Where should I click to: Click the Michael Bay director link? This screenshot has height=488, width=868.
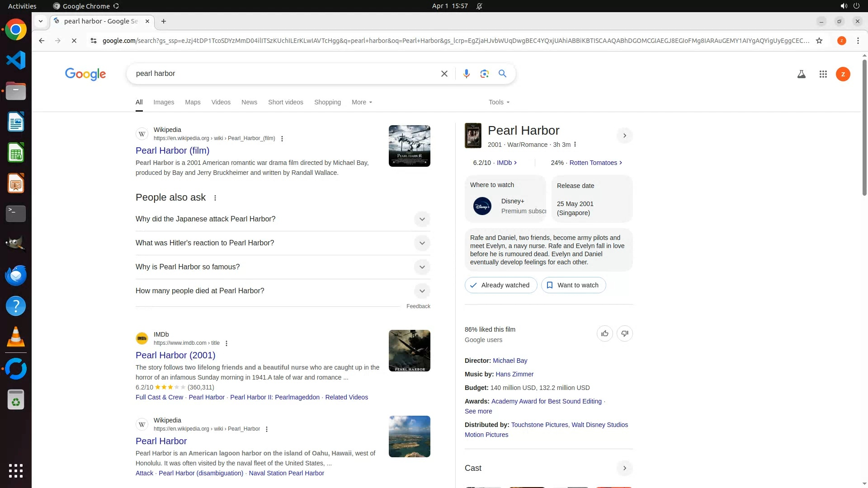click(x=509, y=361)
